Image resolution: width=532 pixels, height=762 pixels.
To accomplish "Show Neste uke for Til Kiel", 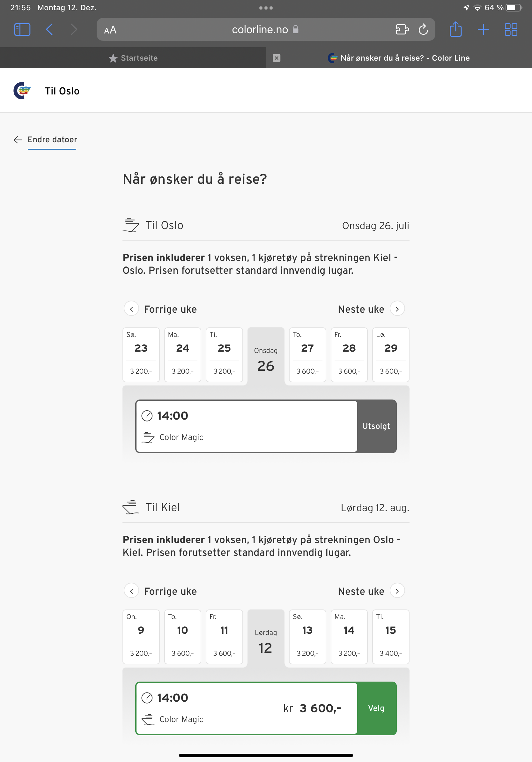I will pyautogui.click(x=371, y=591).
